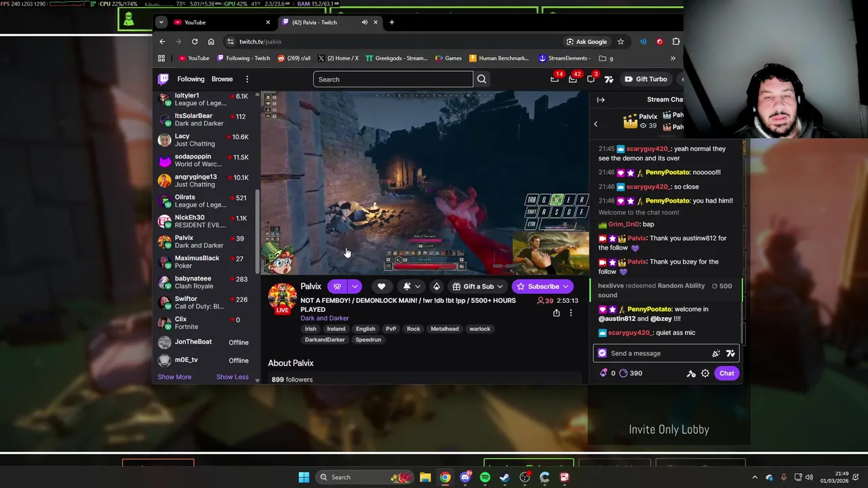Switch to the YouTube tab
Screen dimensions: 868x488
(222, 22)
